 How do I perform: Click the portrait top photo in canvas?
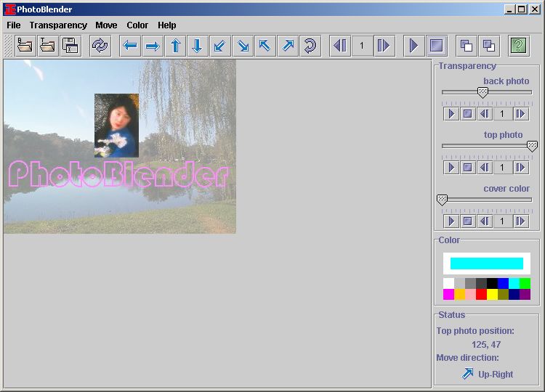(x=116, y=126)
